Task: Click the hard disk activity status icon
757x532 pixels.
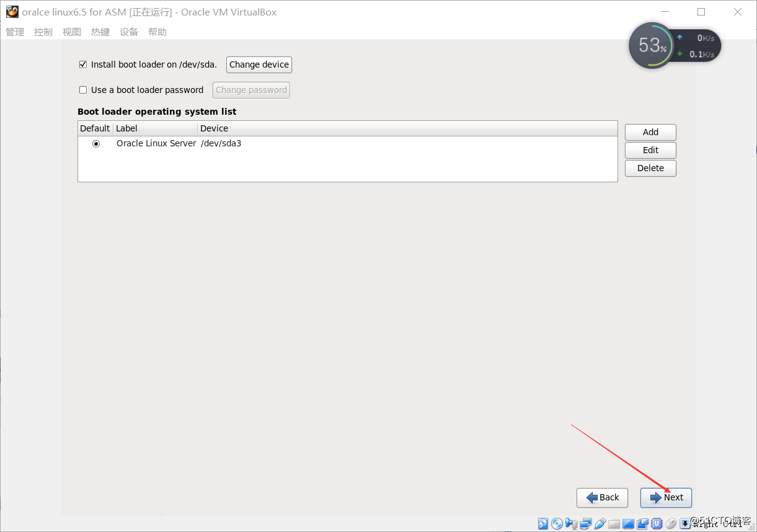Action: [542, 523]
